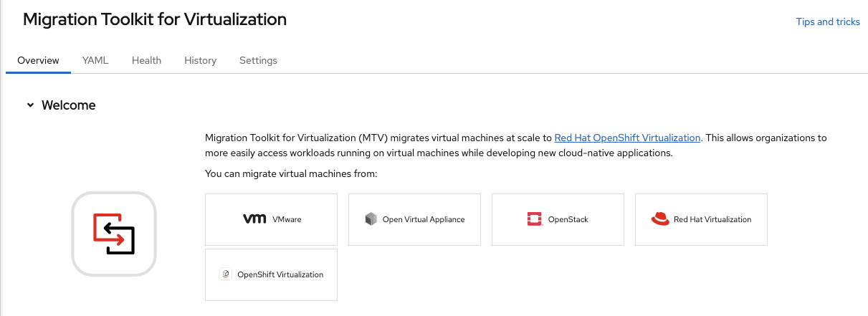
Task: Click the red OpenStack logo icon
Action: (534, 219)
